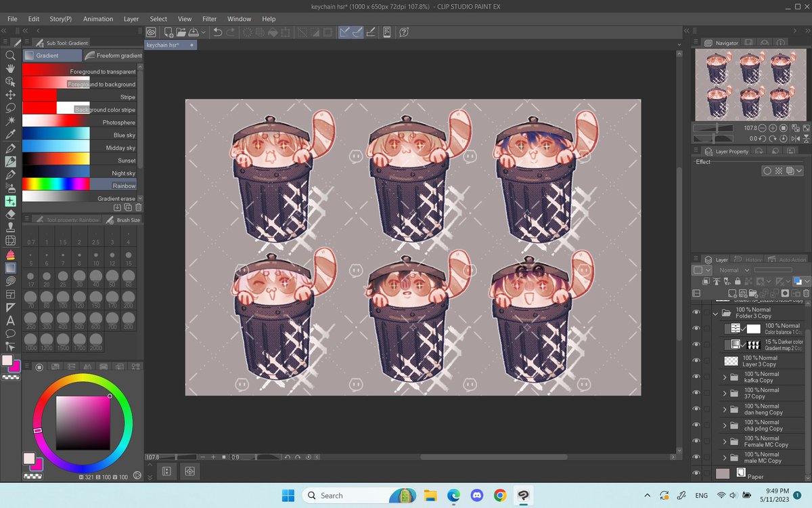This screenshot has height=508, width=812.
Task: Hide the 37 Copy folder
Action: [x=696, y=393]
